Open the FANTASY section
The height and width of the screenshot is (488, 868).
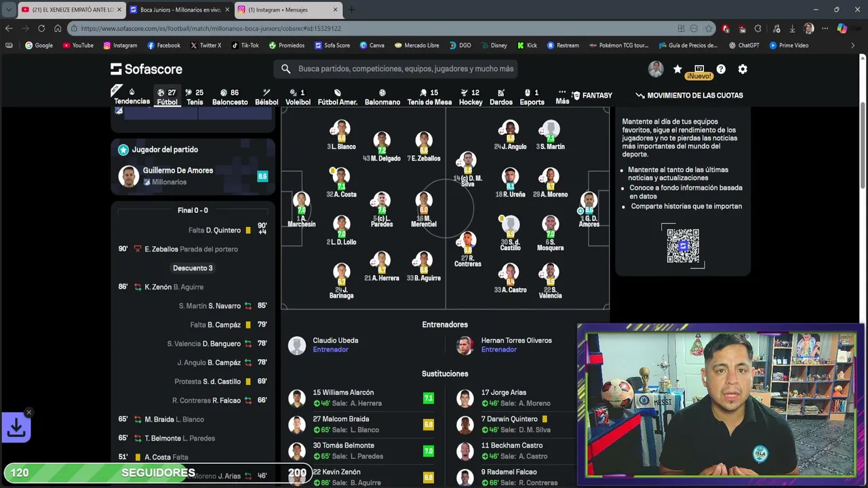[x=592, y=96]
